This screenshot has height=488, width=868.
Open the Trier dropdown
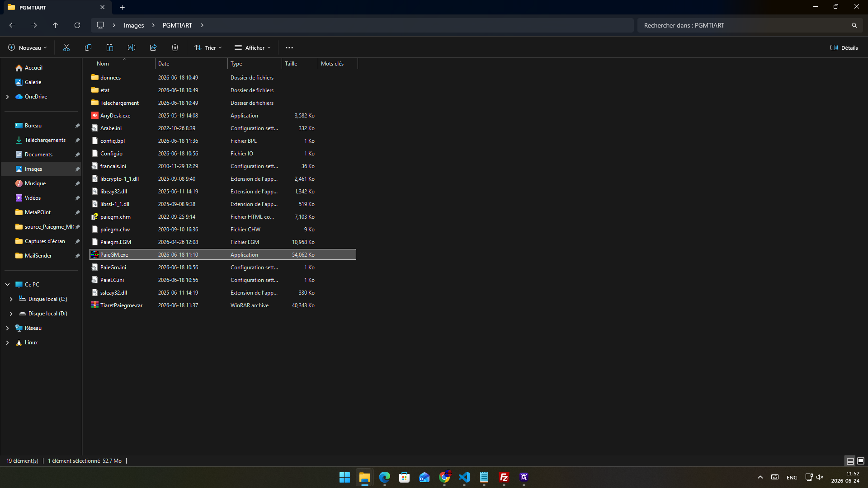coord(208,48)
